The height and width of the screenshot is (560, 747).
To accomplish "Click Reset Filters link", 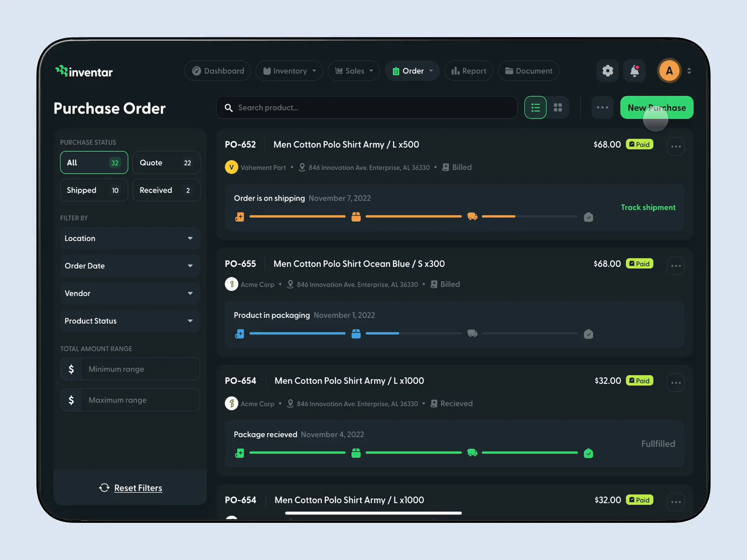I will click(138, 488).
